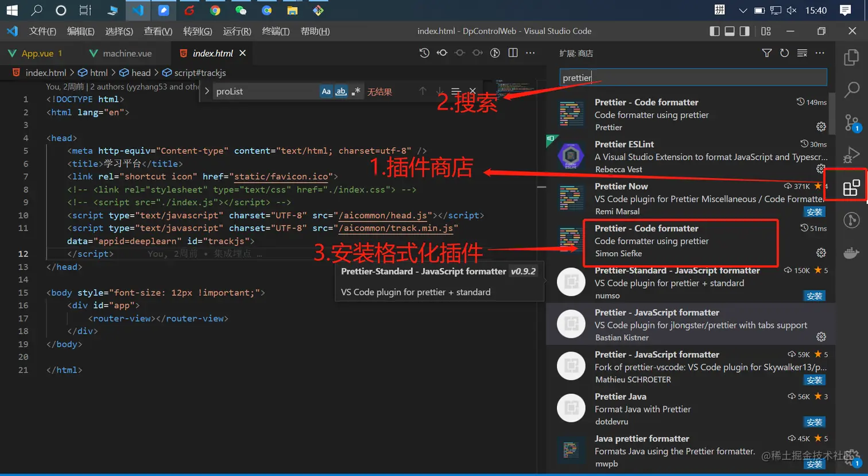Follow the /aicommon/head.js link
The height and width of the screenshot is (476, 868).
383,215
